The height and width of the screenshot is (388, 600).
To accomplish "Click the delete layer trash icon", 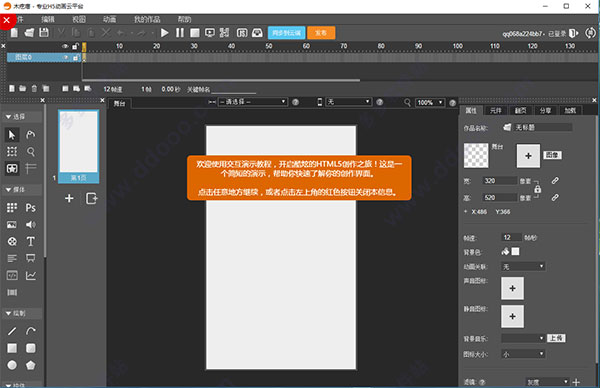I will 34,89.
